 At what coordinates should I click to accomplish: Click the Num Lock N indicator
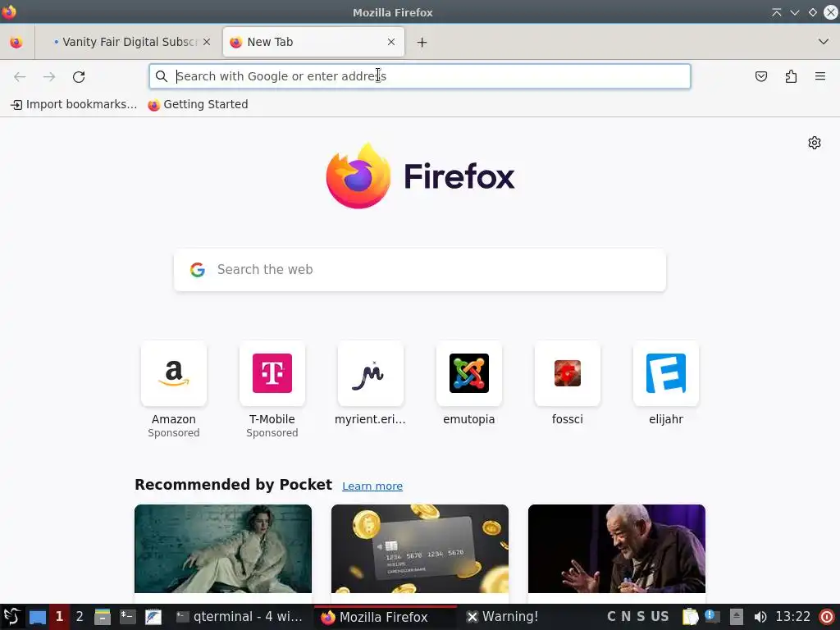coord(626,617)
